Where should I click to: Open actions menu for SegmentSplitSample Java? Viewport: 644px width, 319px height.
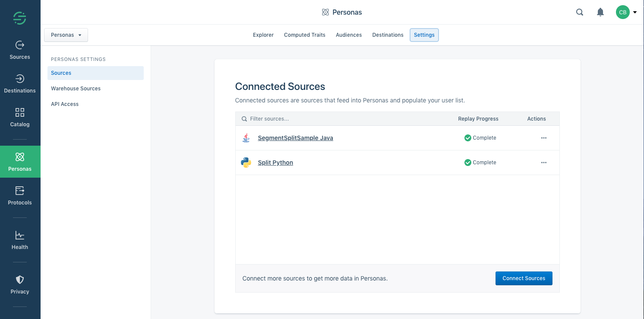(543, 138)
